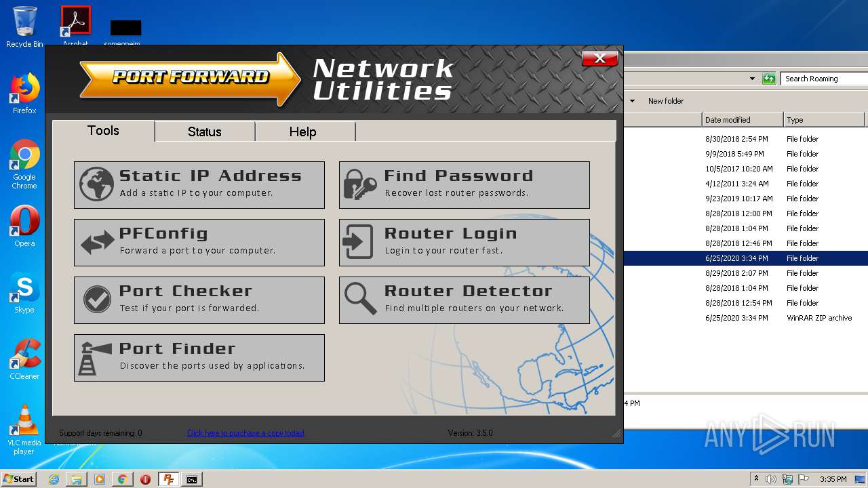Click the Port Forward app taskbar icon
The image size is (868, 488).
(168, 479)
